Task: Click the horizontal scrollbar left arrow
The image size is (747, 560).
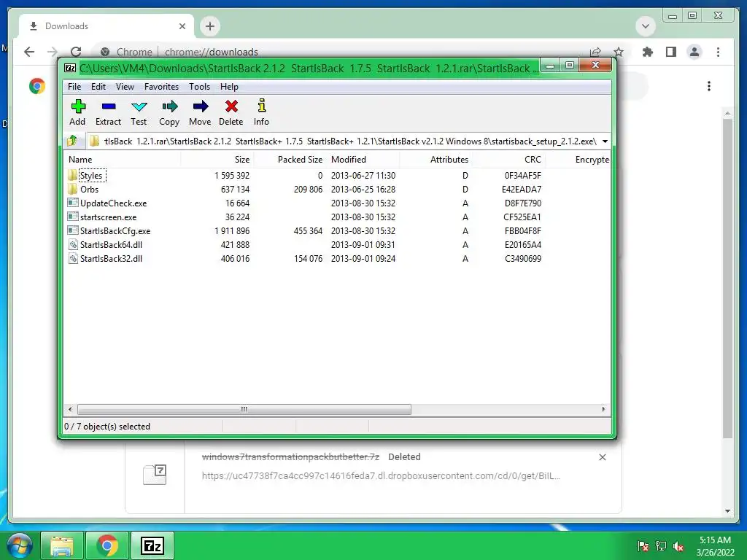Action: coord(70,409)
